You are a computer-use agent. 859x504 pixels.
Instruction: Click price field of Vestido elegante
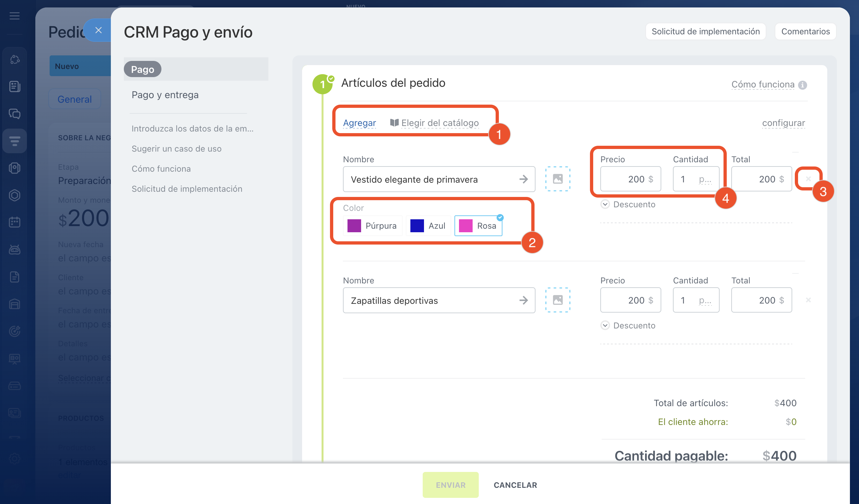click(630, 179)
